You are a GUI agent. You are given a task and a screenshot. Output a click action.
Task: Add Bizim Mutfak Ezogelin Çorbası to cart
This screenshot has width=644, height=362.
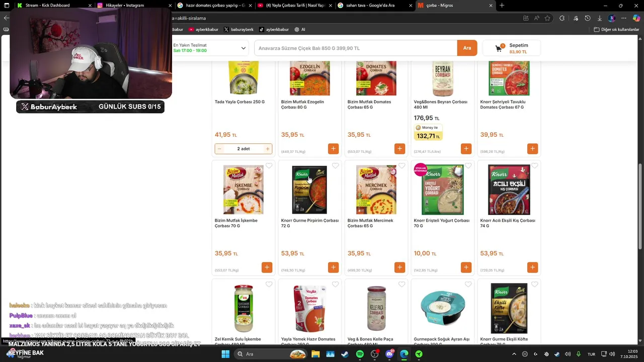pos(333,149)
